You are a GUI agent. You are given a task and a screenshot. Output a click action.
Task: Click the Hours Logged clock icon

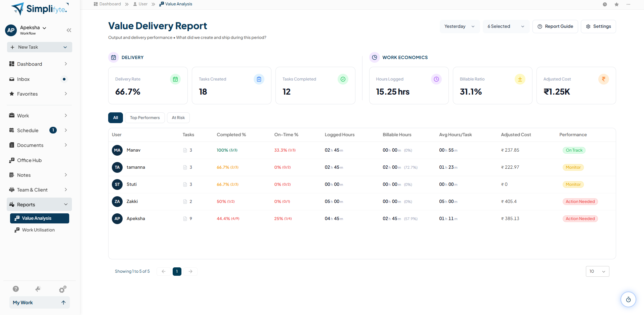coord(436,79)
